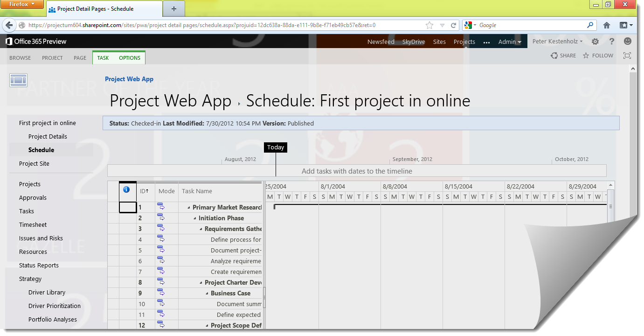Collapse the Primary Market Research summary task
Image resolution: width=644 pixels, height=336 pixels.
tap(189, 208)
